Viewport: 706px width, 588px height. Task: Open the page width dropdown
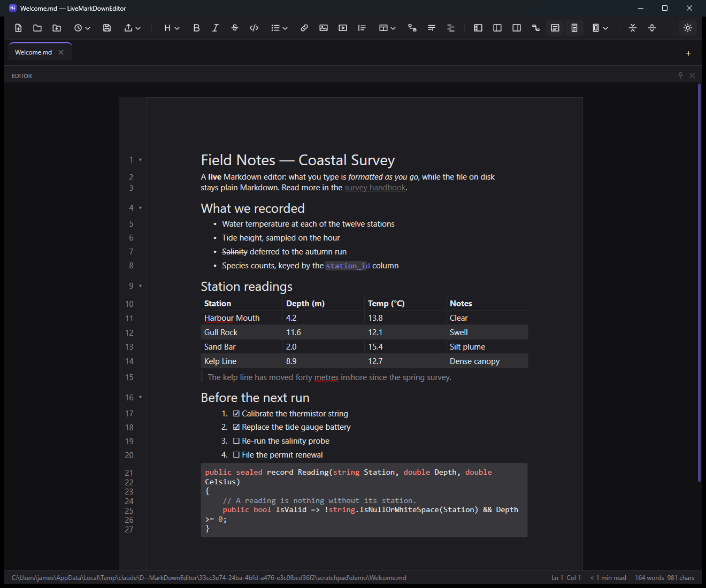point(600,28)
